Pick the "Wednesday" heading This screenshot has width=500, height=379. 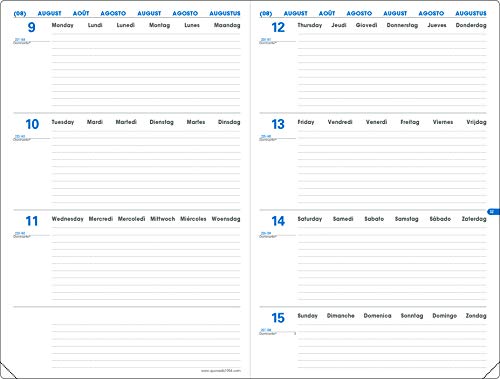tap(67, 219)
